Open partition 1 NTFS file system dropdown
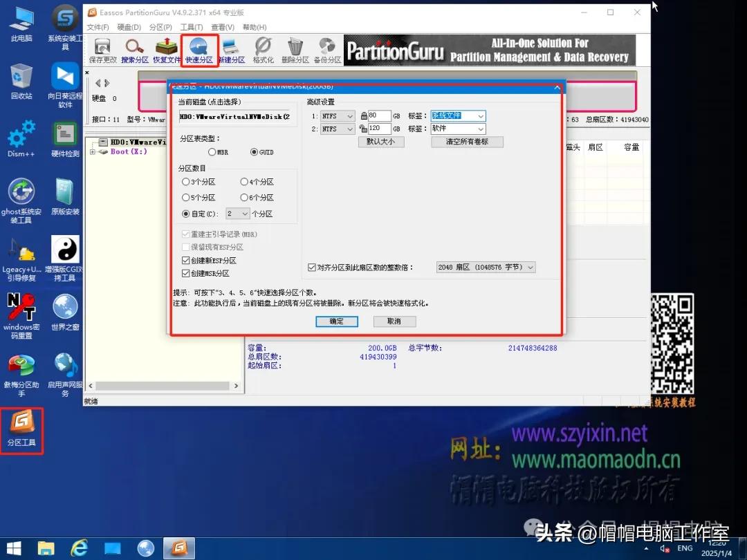 pos(338,116)
